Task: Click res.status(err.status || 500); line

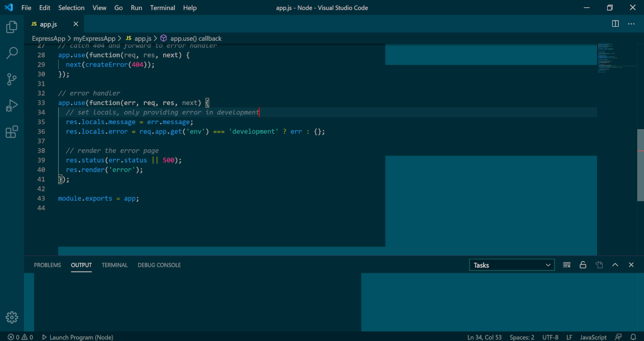Action: [124, 160]
